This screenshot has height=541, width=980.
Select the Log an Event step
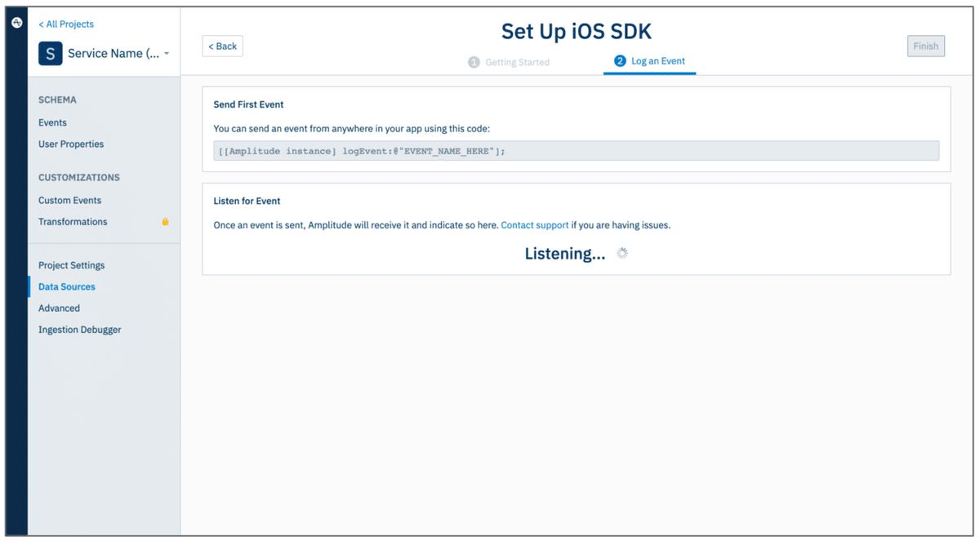point(650,61)
